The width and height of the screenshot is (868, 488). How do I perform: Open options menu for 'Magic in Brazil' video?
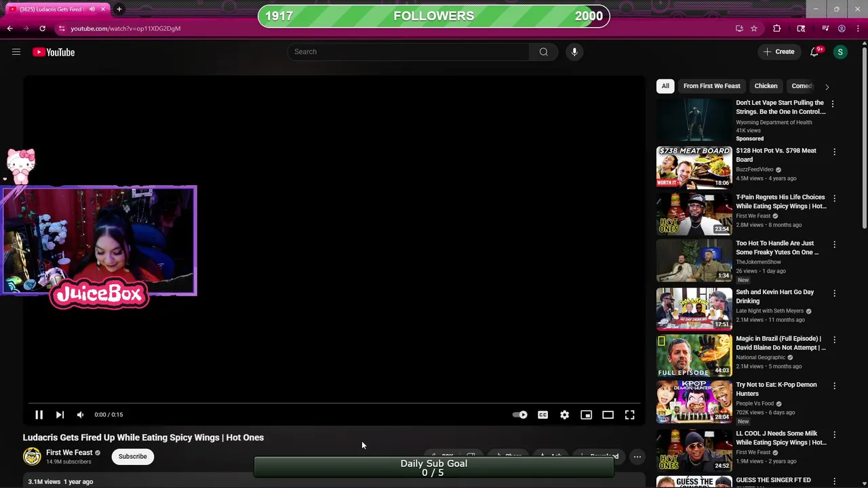[x=834, y=339]
